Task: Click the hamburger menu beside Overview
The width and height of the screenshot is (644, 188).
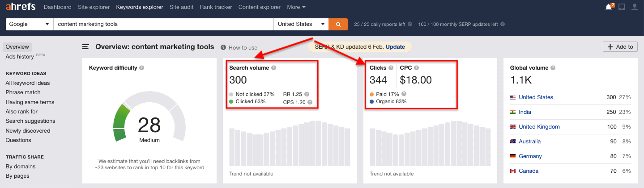Action: pos(86,47)
